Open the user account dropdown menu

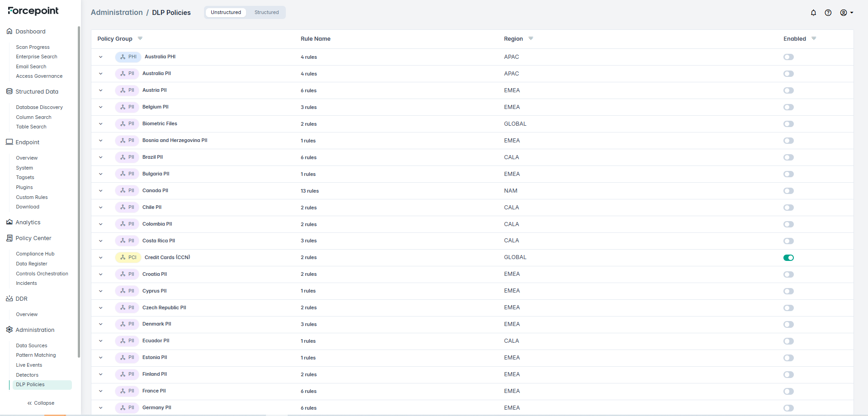846,13
